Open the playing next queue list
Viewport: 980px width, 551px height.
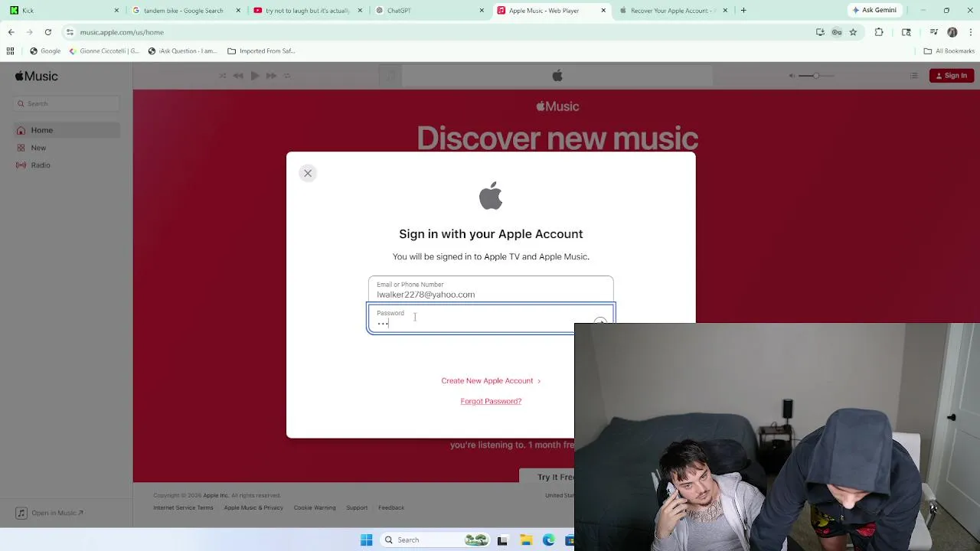click(913, 76)
